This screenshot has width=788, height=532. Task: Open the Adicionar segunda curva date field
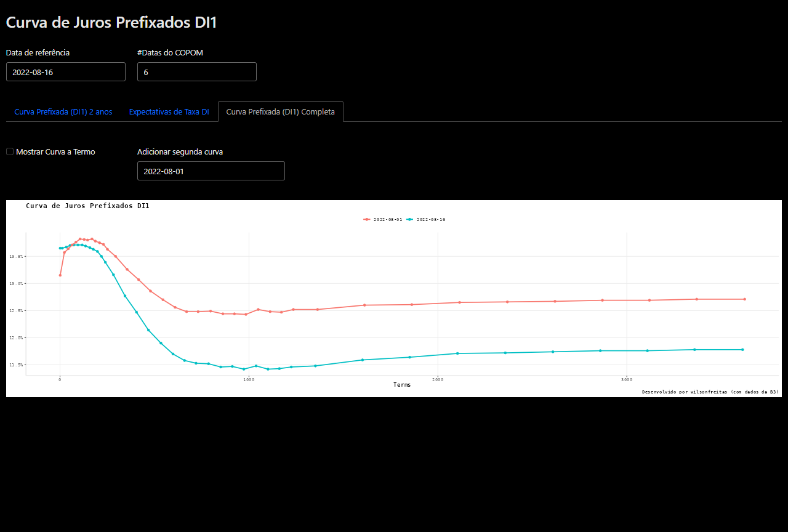click(211, 171)
